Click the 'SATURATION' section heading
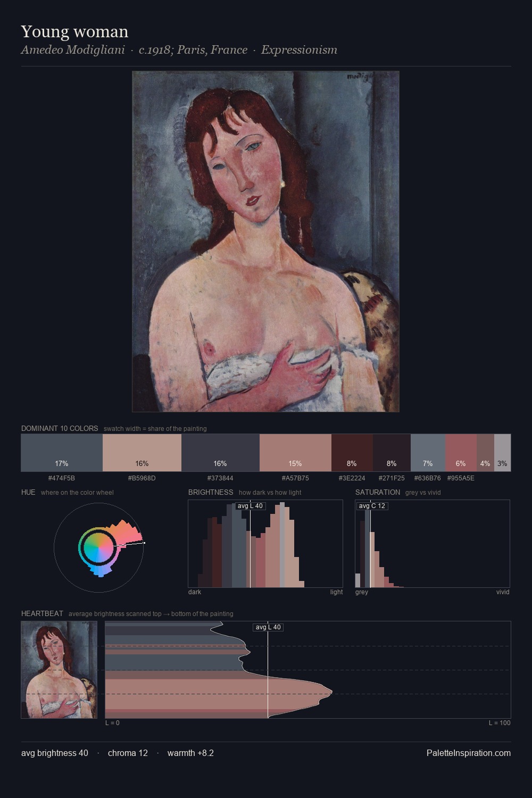The width and height of the screenshot is (532, 798). tap(378, 492)
